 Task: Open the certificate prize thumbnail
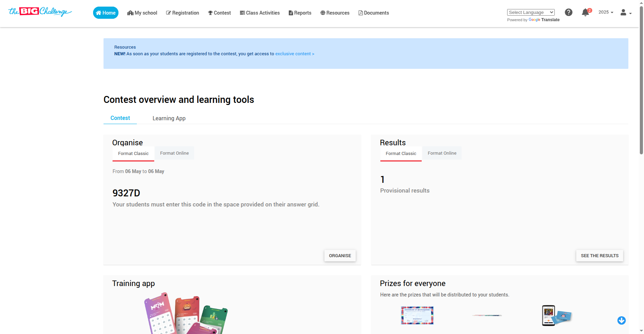pyautogui.click(x=417, y=315)
